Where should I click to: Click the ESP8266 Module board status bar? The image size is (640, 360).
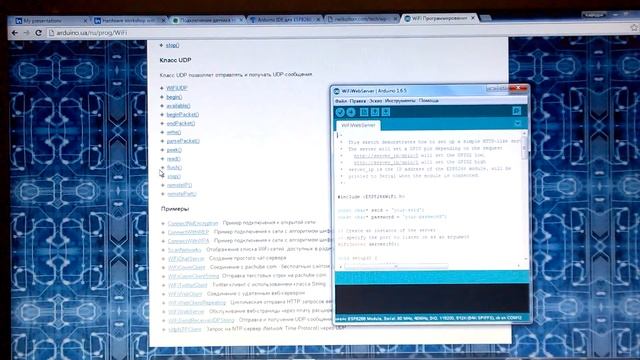(432, 318)
